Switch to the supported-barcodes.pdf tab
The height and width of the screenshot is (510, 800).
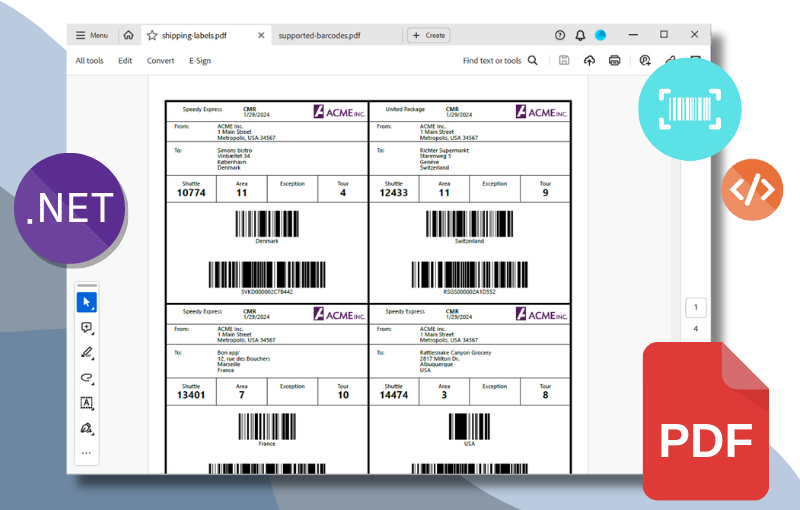(319, 35)
